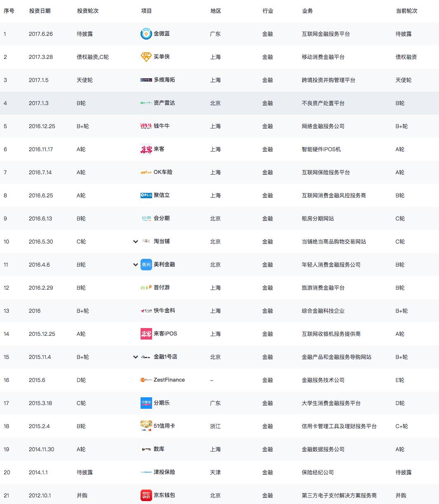This screenshot has width=439, height=504.
Task: Open the 买单侠 project link
Action: click(162, 57)
